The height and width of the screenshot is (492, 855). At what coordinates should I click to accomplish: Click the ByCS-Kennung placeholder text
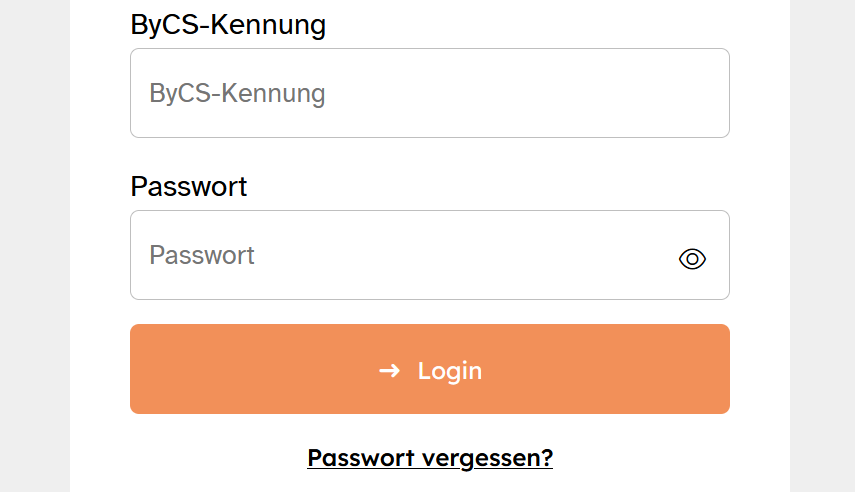point(238,94)
